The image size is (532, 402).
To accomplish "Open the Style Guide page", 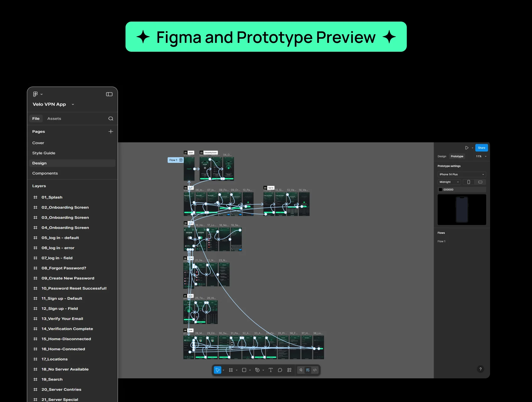I will [44, 153].
